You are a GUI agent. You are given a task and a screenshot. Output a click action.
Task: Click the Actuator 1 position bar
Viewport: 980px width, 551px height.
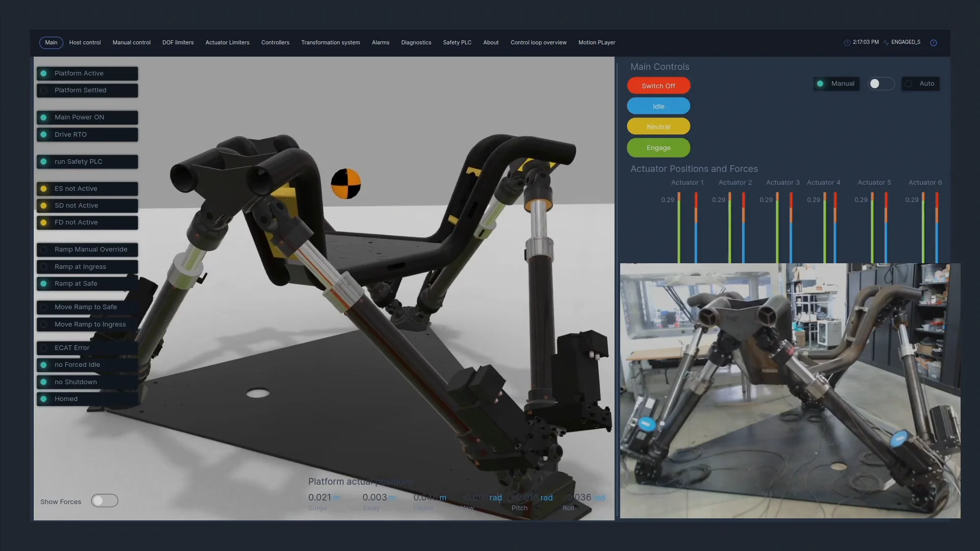[x=679, y=228]
